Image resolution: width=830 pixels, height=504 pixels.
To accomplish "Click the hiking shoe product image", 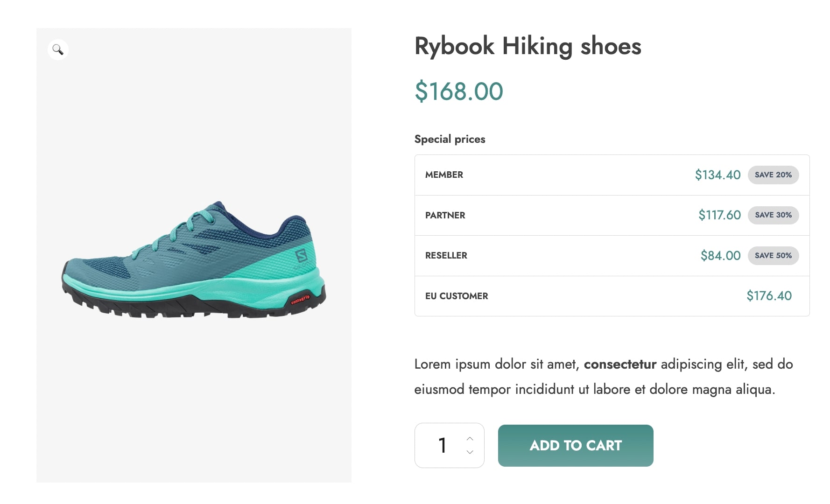I will pos(194,260).
